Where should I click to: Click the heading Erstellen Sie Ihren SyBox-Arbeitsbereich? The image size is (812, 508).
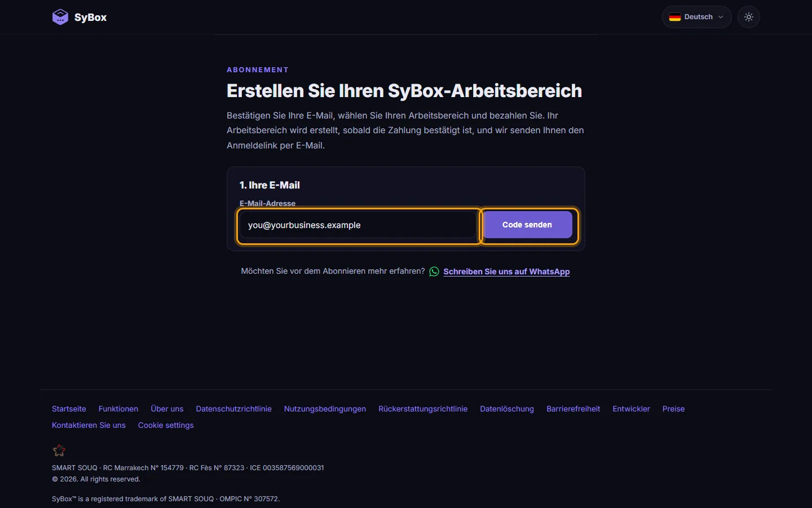404,91
